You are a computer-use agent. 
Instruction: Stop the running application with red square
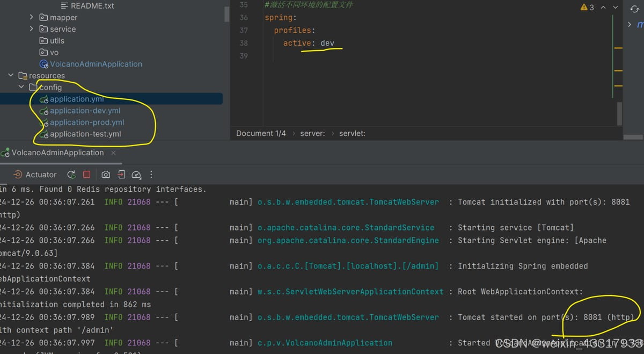[87, 175]
